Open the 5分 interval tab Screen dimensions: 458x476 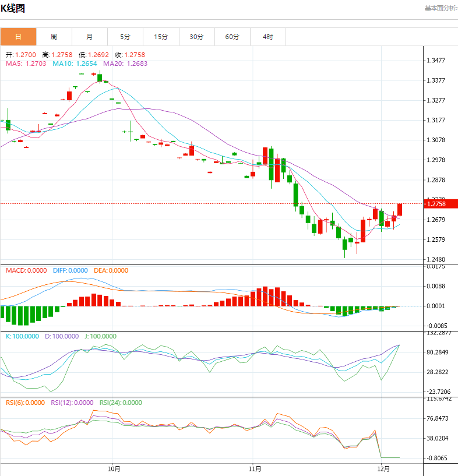pos(125,37)
